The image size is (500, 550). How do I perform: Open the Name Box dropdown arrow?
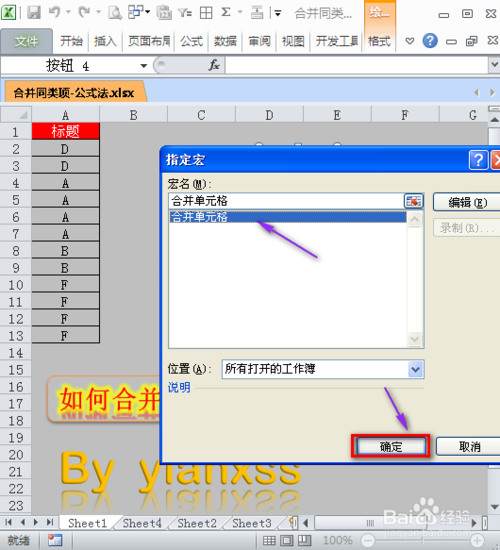pyautogui.click(x=144, y=66)
